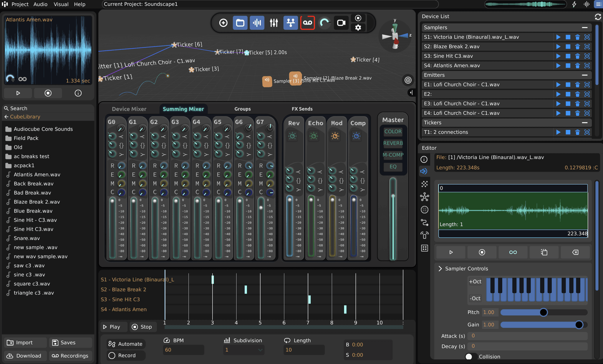This screenshot has width=603, height=364.
Task: Click the Automate button
Action: click(126, 344)
